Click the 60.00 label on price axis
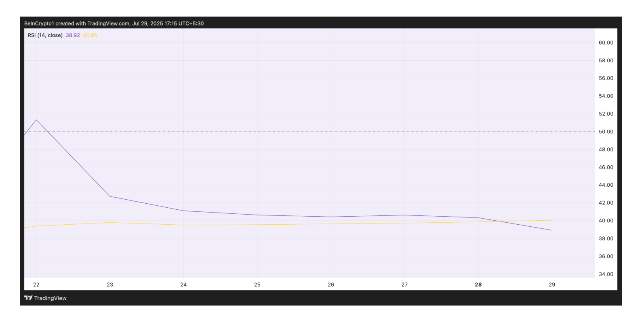The width and height of the screenshot is (644, 312). click(x=606, y=42)
